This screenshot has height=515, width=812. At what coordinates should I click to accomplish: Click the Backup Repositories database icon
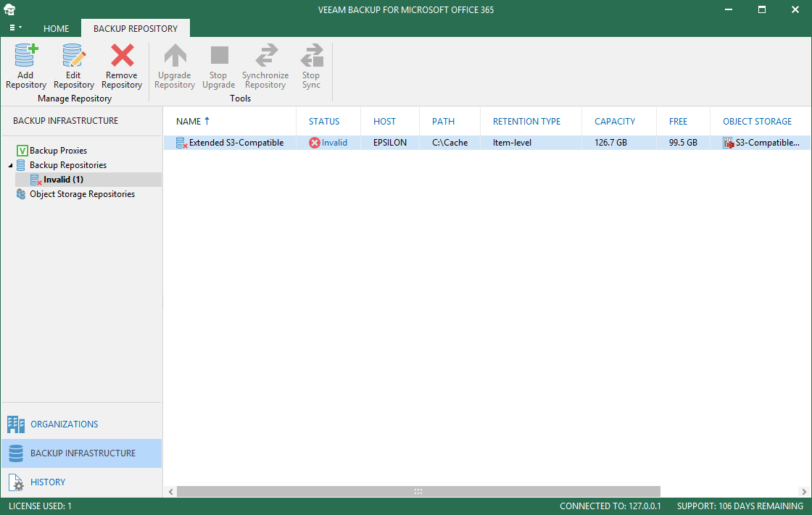pos(21,165)
